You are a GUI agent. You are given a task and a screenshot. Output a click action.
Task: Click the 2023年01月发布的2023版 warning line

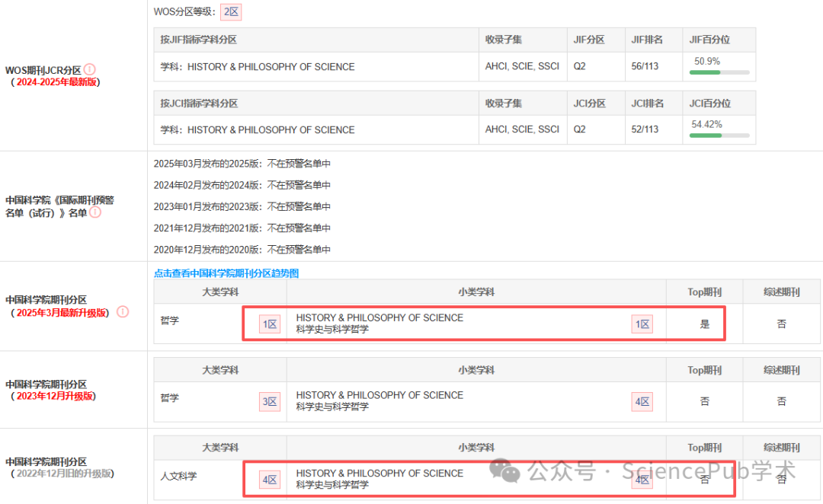pos(242,206)
